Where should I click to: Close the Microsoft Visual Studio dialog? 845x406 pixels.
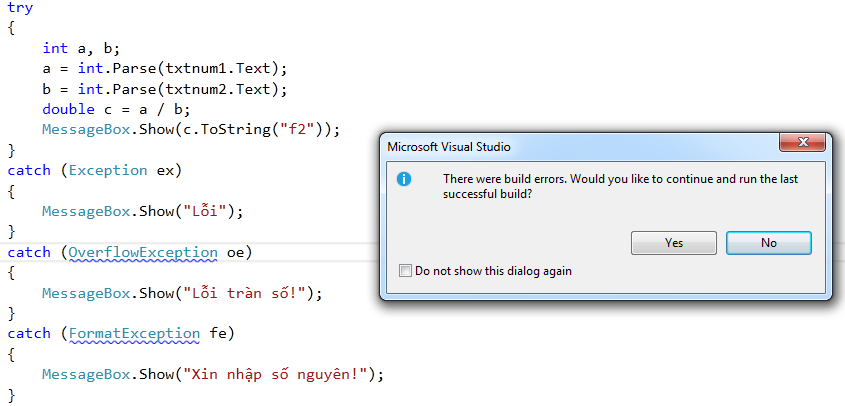tap(802, 143)
